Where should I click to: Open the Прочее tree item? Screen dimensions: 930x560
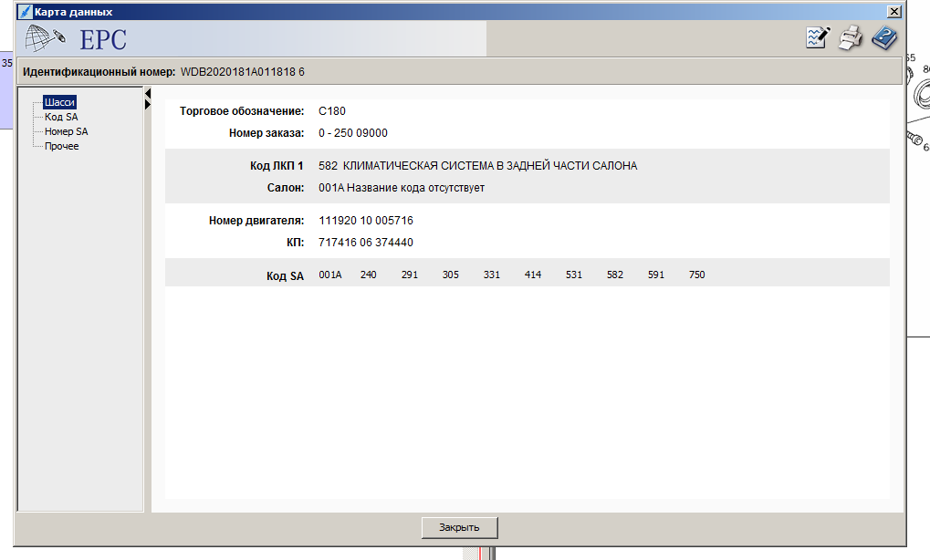[x=62, y=146]
